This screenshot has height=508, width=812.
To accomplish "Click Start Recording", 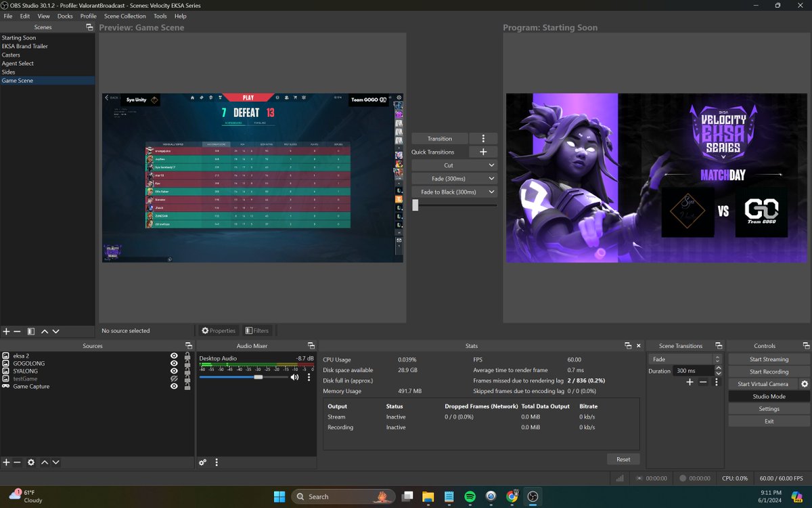I will click(769, 371).
